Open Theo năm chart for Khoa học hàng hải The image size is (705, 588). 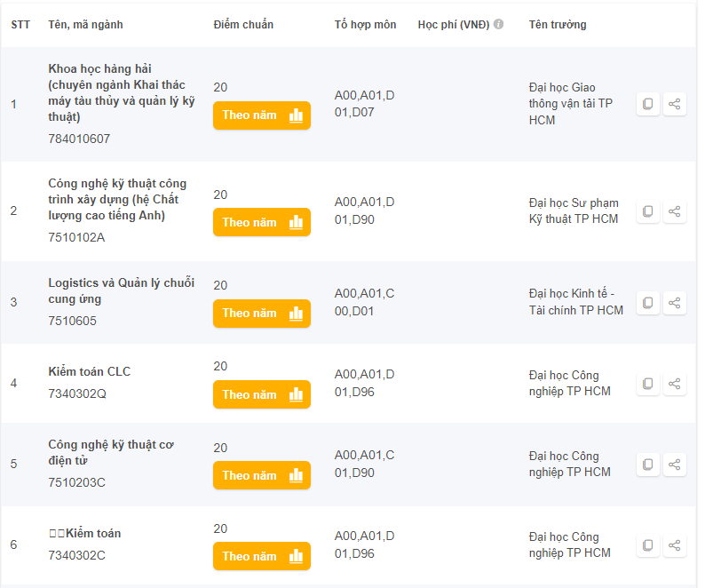[262, 115]
